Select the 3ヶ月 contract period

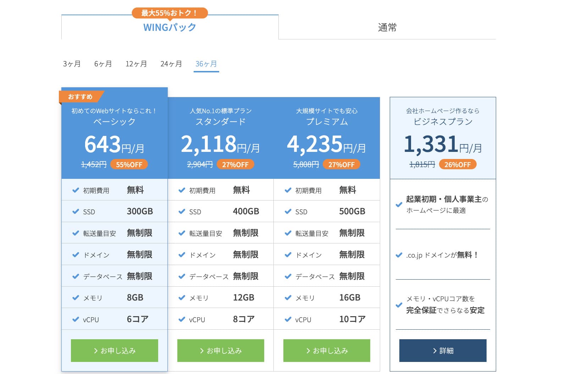coord(72,64)
